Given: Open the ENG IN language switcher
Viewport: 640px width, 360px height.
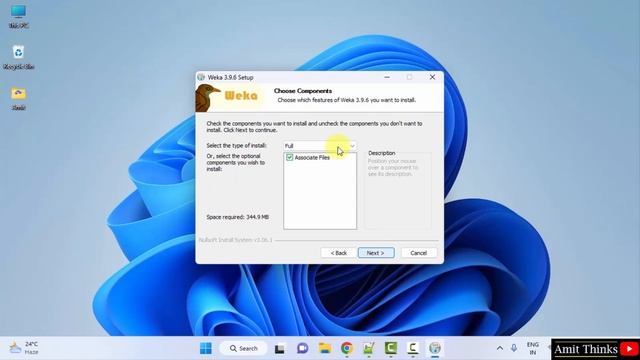Looking at the screenshot, I should point(533,348).
